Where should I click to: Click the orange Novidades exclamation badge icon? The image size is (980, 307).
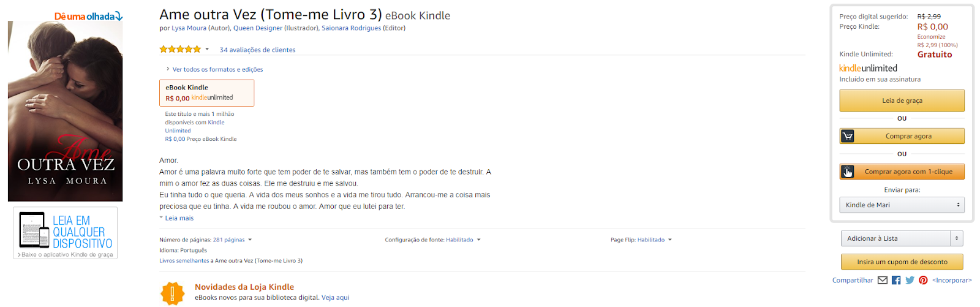coord(173,294)
